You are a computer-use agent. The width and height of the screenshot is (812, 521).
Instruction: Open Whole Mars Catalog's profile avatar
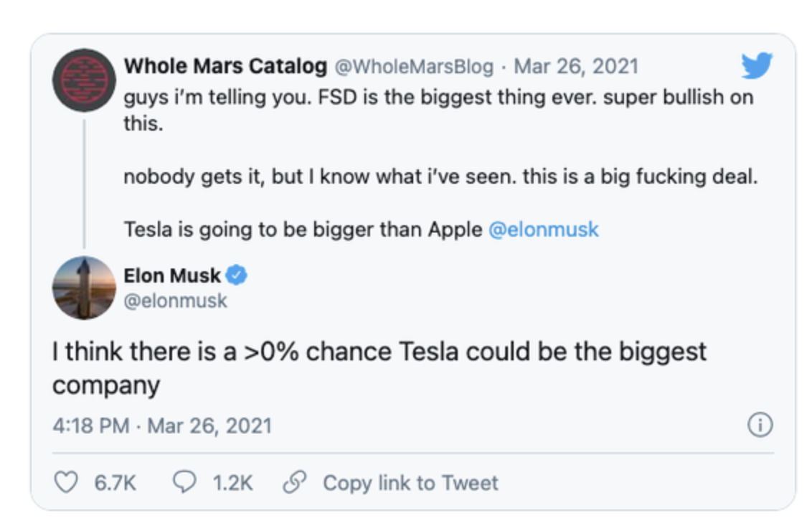click(x=84, y=80)
